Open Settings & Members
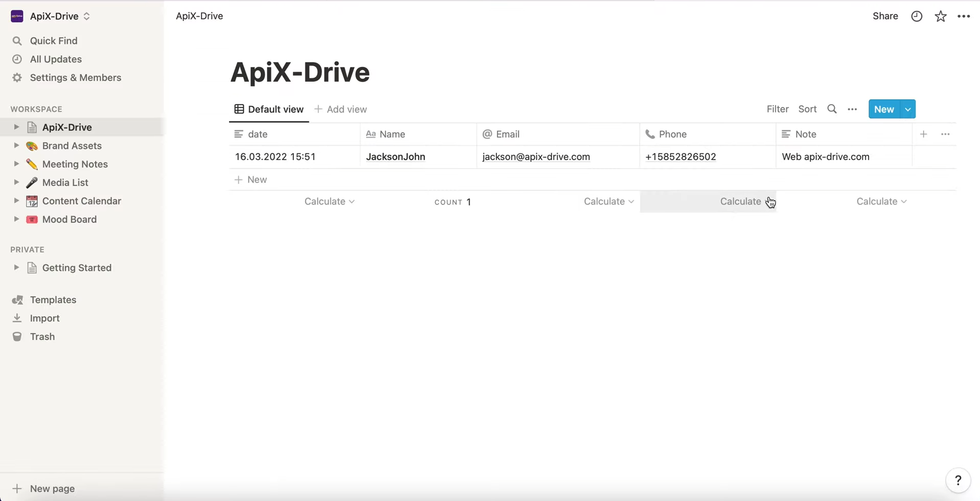 (75, 78)
